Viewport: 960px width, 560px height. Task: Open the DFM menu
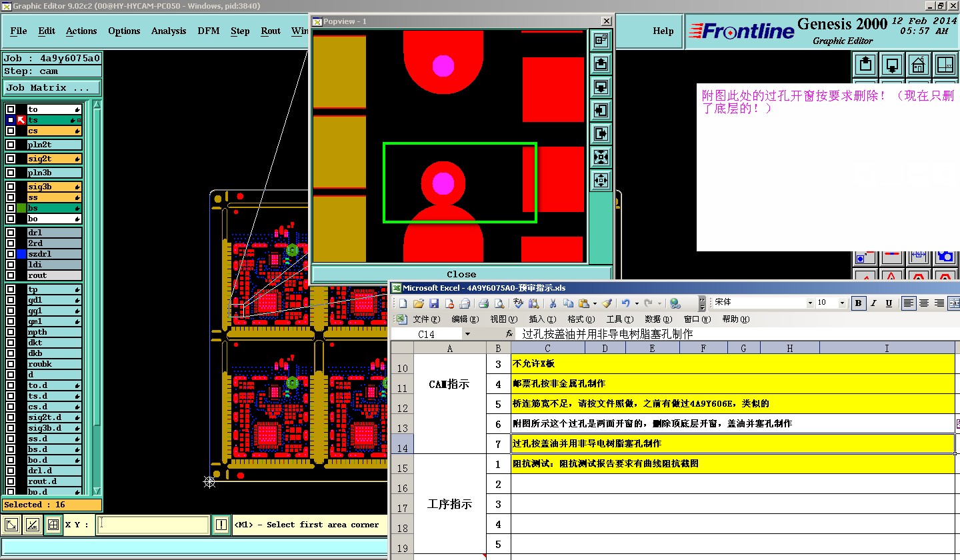[x=209, y=31]
